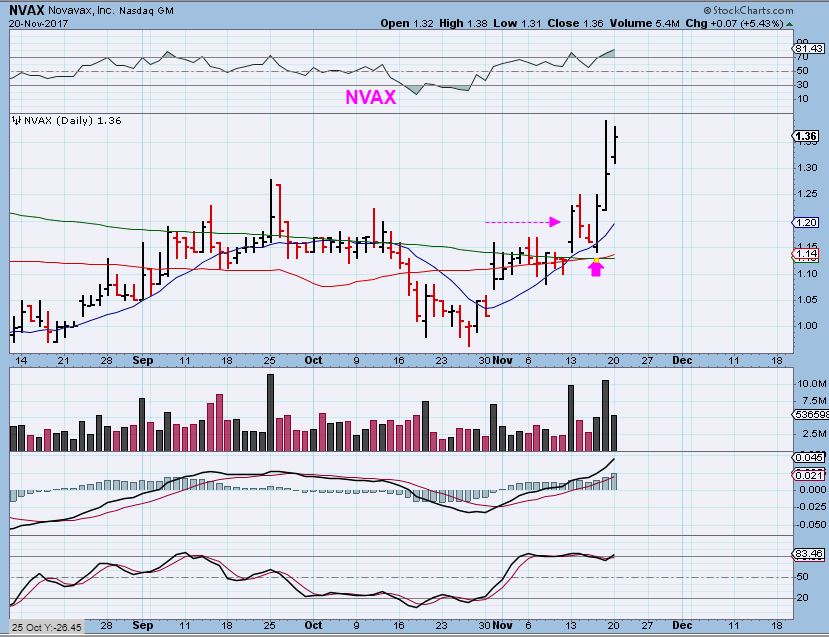The image size is (829, 637).
Task: Click Dec on the price chart date axis
Action: coord(682,361)
